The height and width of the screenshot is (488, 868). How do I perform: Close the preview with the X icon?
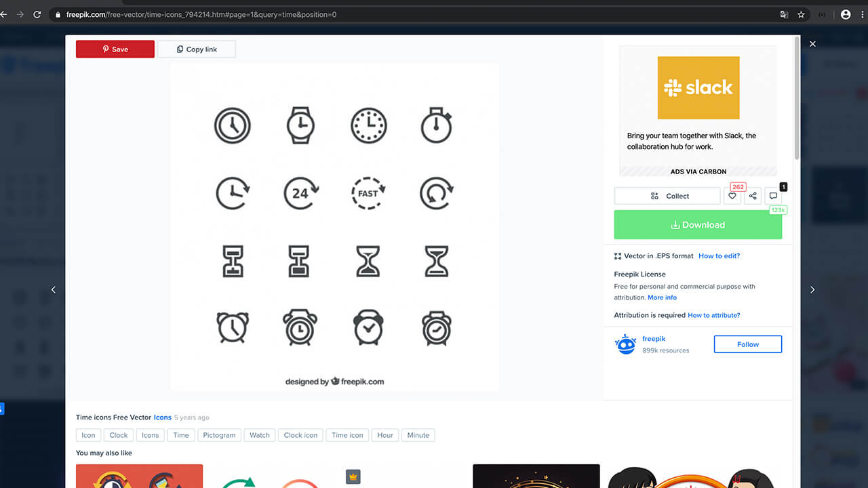pyautogui.click(x=812, y=44)
